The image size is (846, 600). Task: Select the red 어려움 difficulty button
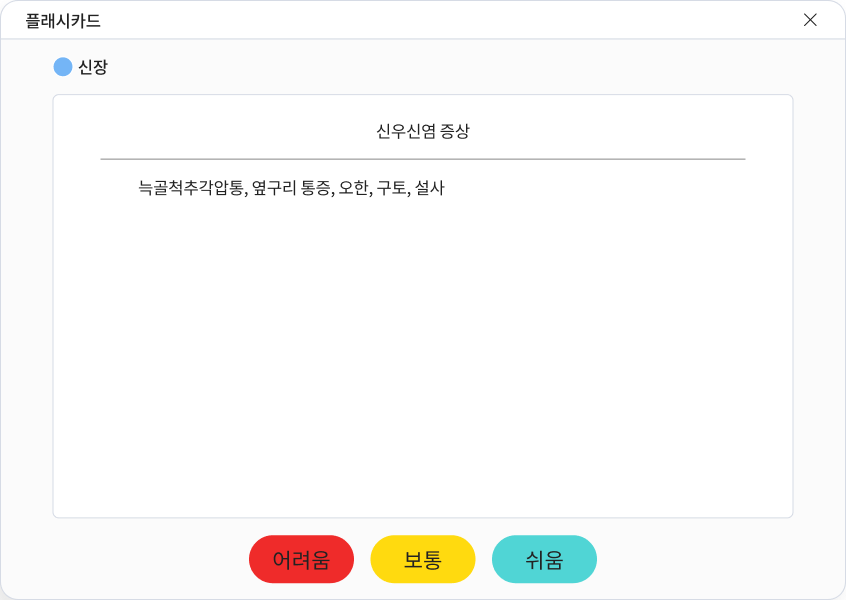tap(301, 559)
